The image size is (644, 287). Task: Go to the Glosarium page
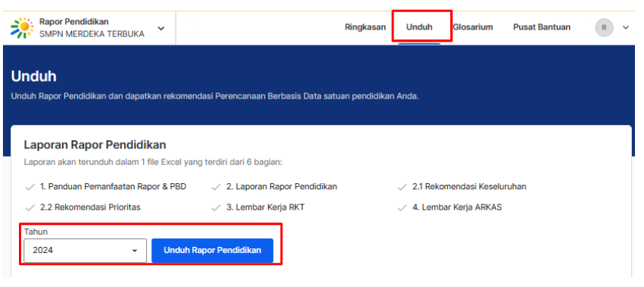tap(473, 27)
